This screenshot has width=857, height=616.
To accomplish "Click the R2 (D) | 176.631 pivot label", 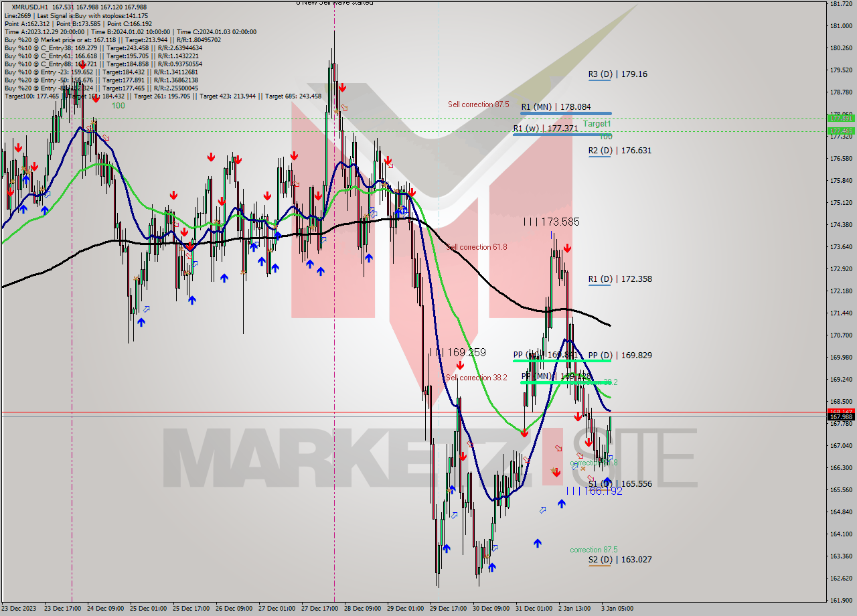I will click(619, 151).
